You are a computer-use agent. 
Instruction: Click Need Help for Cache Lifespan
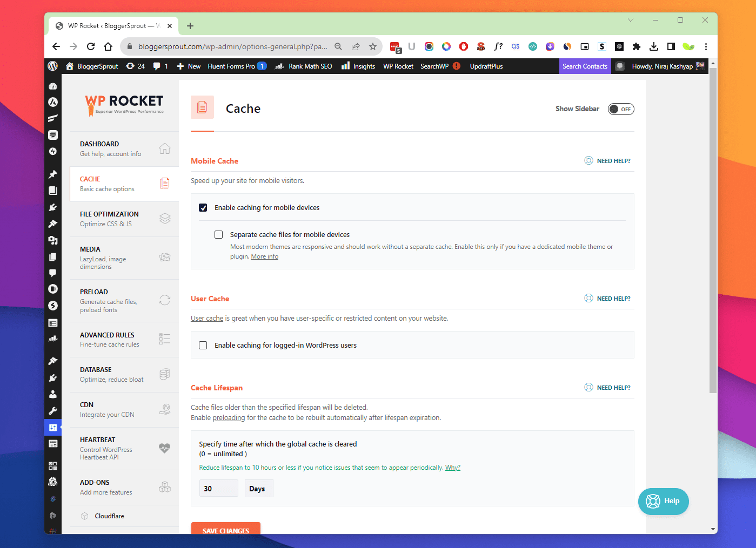click(608, 388)
